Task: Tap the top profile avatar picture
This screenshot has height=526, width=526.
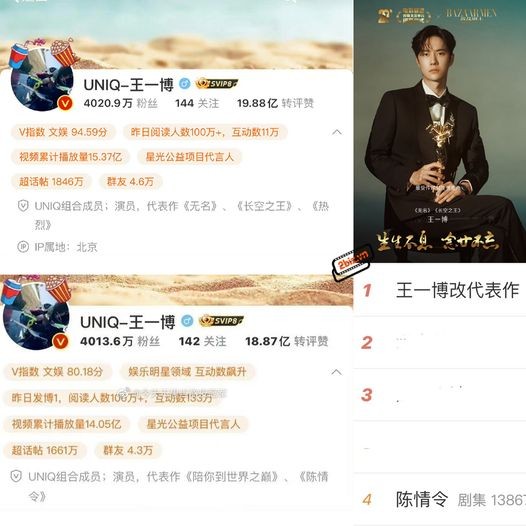Action: 42,79
